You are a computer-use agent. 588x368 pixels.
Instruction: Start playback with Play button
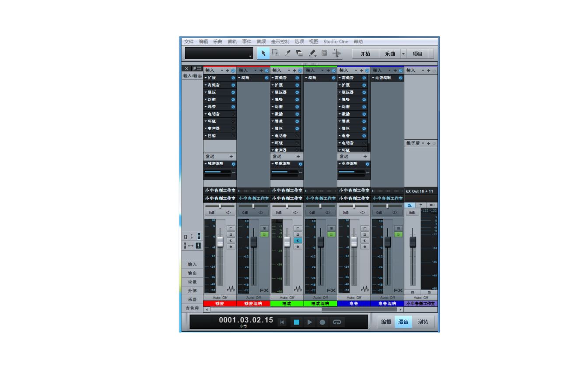tap(309, 322)
